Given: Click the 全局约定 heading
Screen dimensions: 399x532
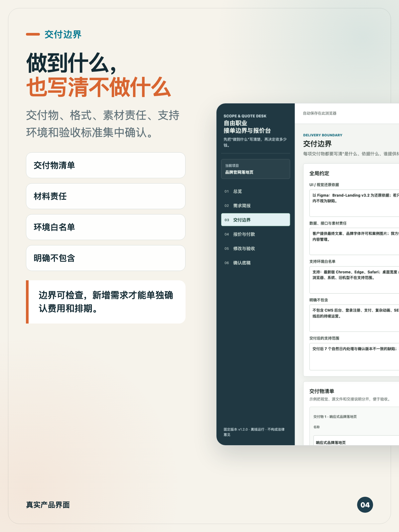Looking at the screenshot, I should (319, 173).
